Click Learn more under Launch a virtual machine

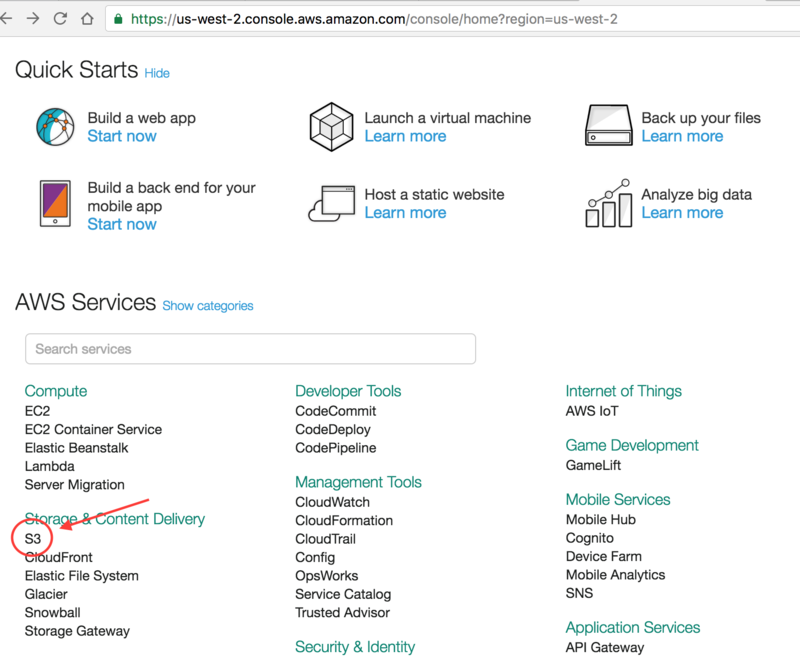click(x=405, y=136)
